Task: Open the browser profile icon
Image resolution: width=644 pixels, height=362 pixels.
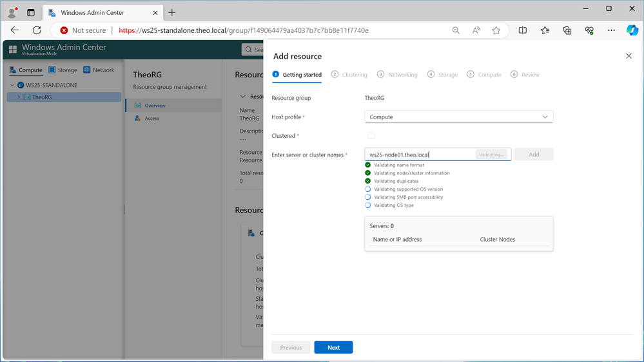Action: [x=12, y=12]
